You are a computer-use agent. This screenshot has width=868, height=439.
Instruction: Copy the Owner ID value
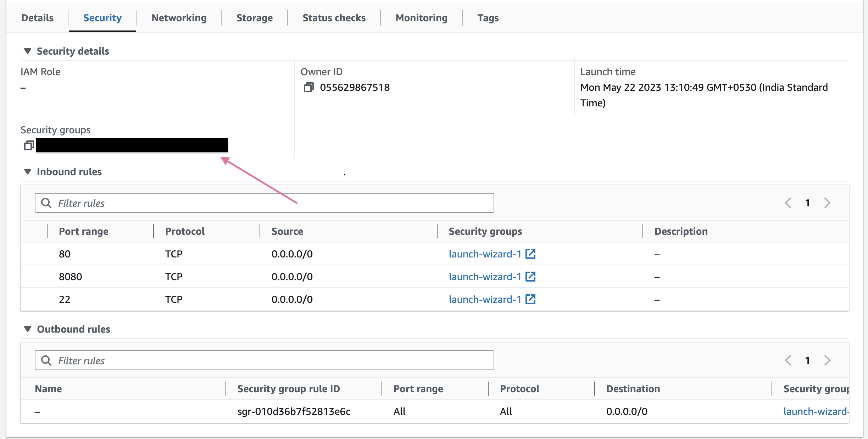[x=308, y=87]
